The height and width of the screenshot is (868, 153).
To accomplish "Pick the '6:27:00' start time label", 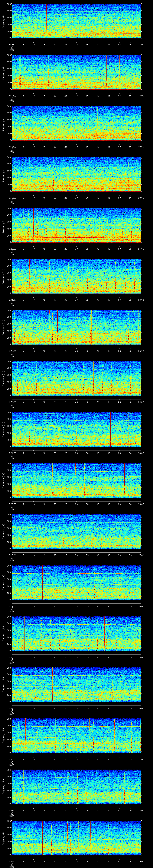I will [x=12, y=606].
